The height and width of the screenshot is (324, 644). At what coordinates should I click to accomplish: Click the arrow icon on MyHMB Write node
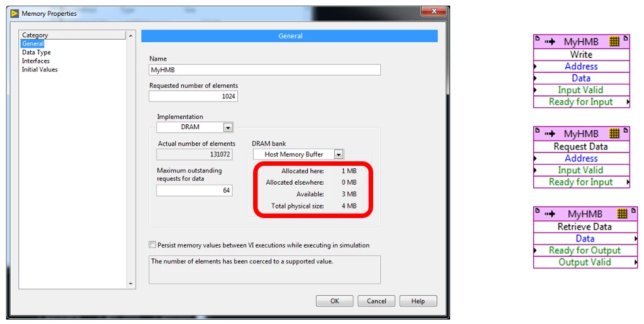tap(550, 42)
